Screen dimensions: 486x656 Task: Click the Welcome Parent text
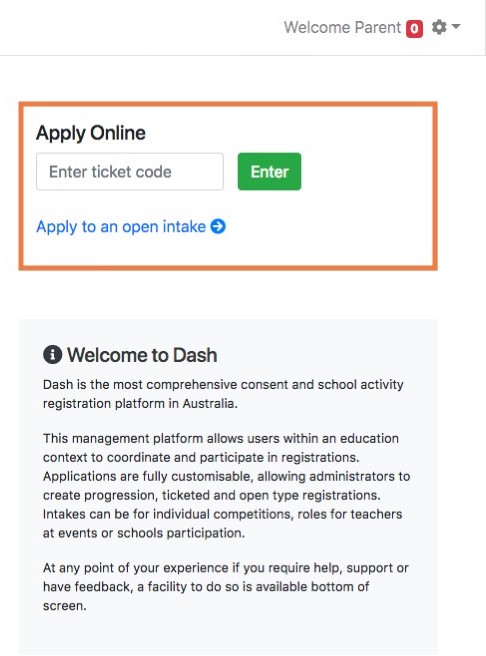point(342,28)
